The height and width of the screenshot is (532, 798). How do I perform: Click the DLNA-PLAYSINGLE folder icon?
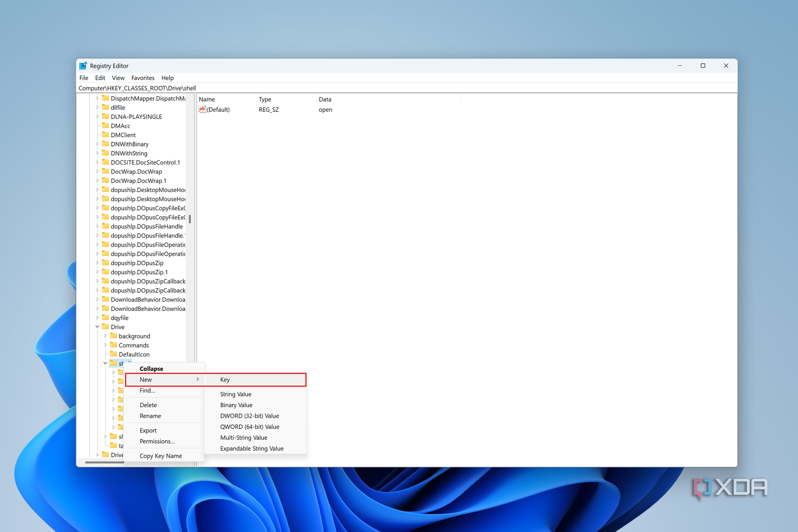pyautogui.click(x=105, y=116)
